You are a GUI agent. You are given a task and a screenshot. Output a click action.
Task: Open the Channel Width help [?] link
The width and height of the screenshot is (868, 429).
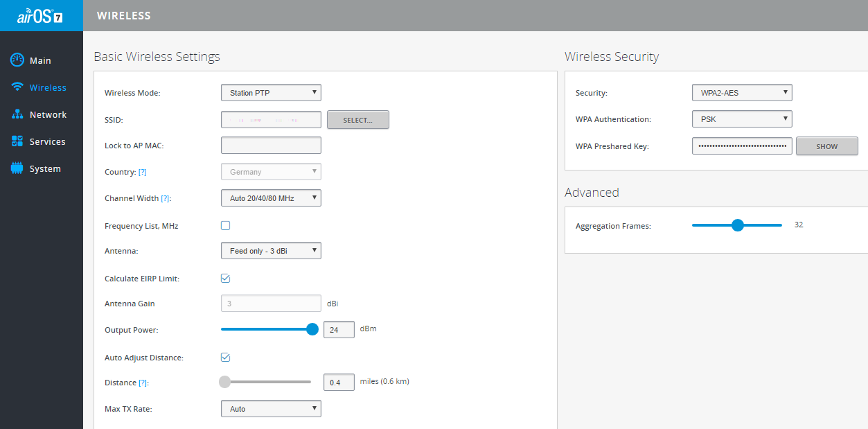[x=166, y=198]
